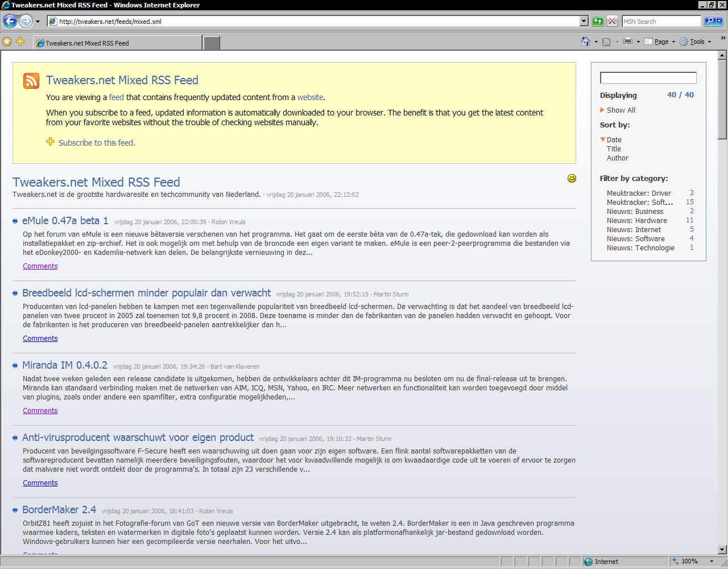The image size is (728, 569).
Task: Filter by Nieuws: Hardware category
Action: tap(637, 221)
